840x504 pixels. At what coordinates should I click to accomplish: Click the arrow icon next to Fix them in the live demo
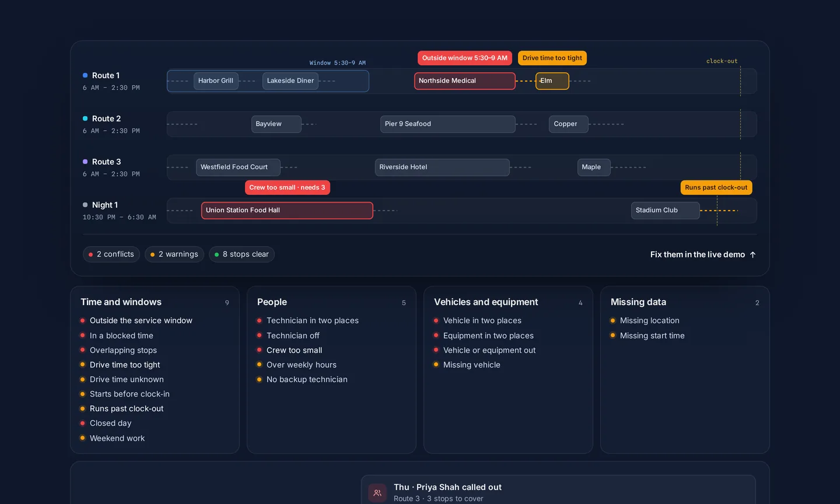click(752, 255)
